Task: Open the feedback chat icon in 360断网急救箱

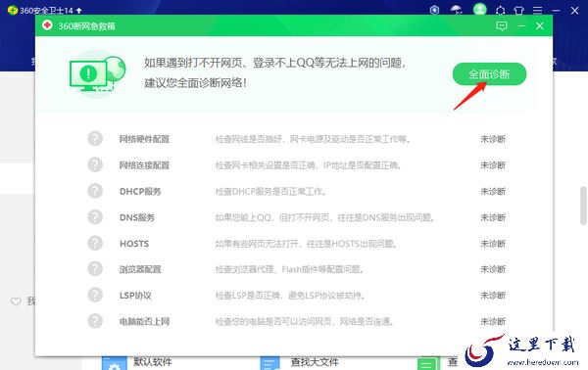Action: (502, 25)
